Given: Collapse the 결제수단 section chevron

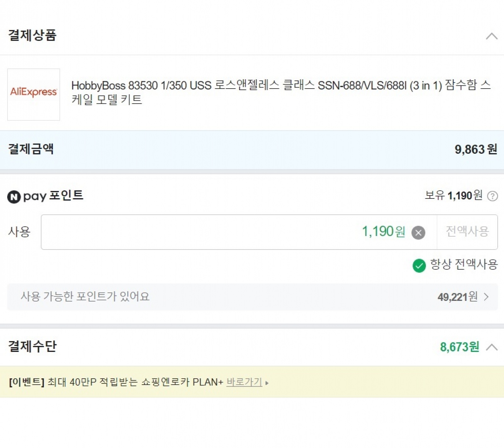Looking at the screenshot, I should 491,347.
